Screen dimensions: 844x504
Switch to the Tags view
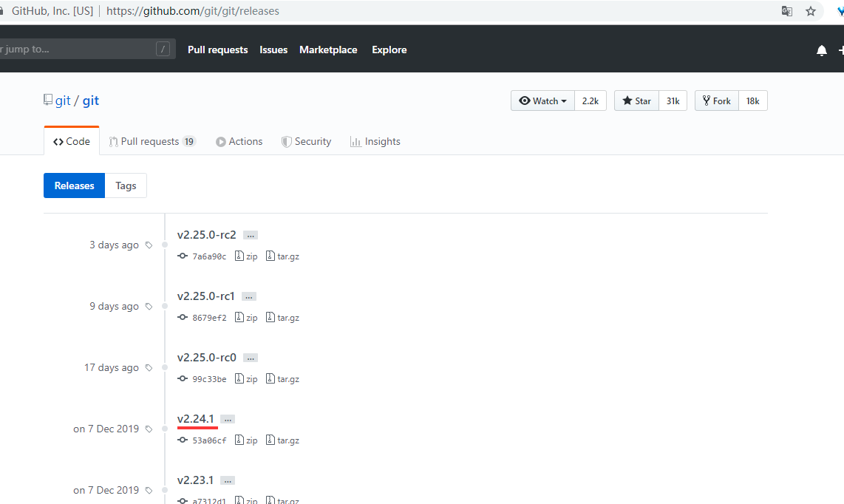126,185
